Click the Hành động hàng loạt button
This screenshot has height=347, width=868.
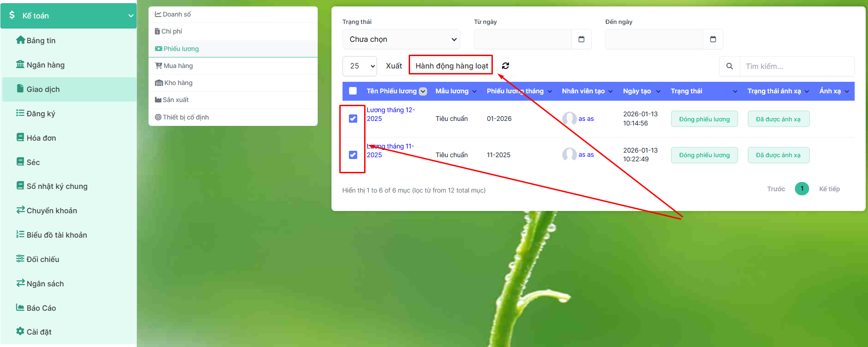point(451,66)
